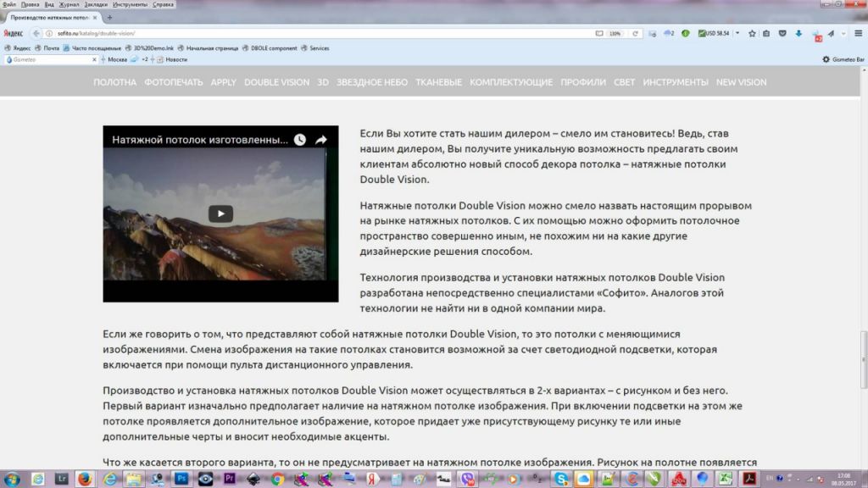This screenshot has width=868, height=488.
Task: Open the DOUBLE VISION catalog section
Action: click(x=276, y=82)
